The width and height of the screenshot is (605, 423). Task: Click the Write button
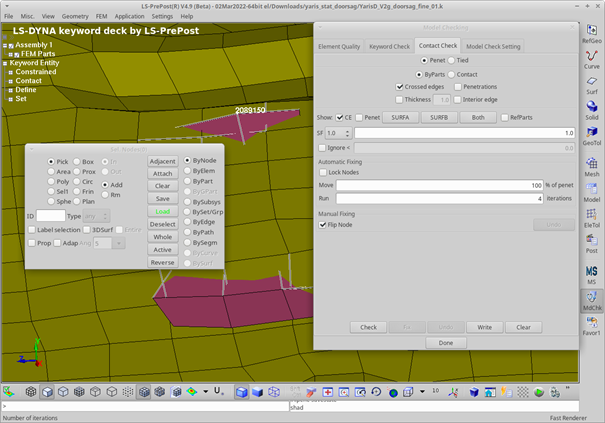(x=484, y=327)
